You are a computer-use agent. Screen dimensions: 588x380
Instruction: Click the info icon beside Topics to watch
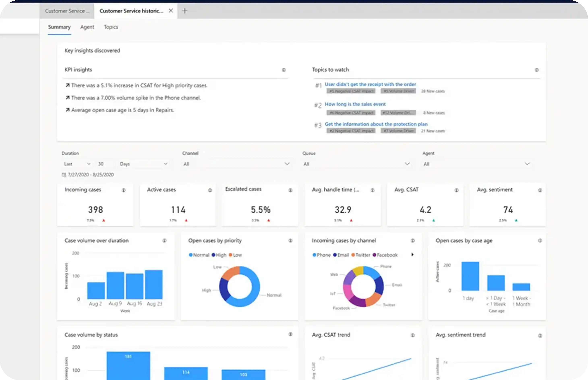(x=536, y=70)
